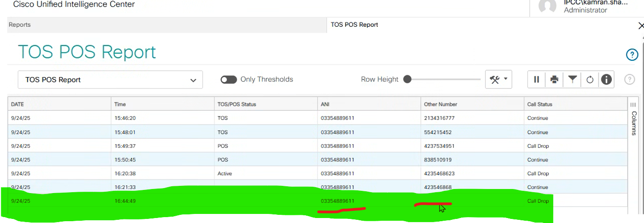The image size is (644, 223).
Task: Click the blue help question mark
Action: tap(632, 55)
